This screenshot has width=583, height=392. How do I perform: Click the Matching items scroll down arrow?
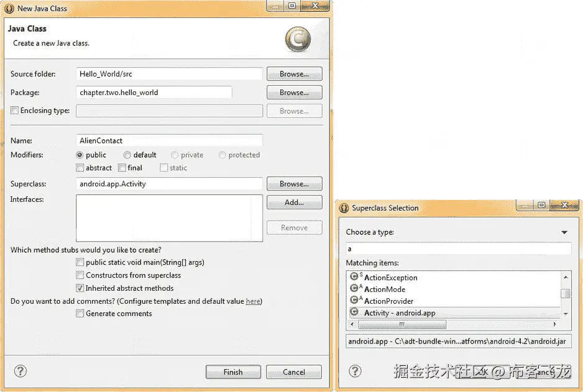point(566,314)
